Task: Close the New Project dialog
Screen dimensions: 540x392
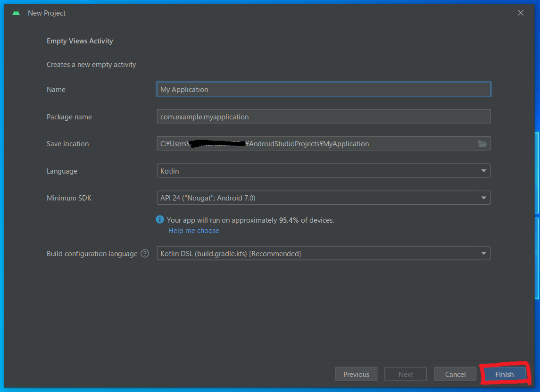Action: click(520, 13)
